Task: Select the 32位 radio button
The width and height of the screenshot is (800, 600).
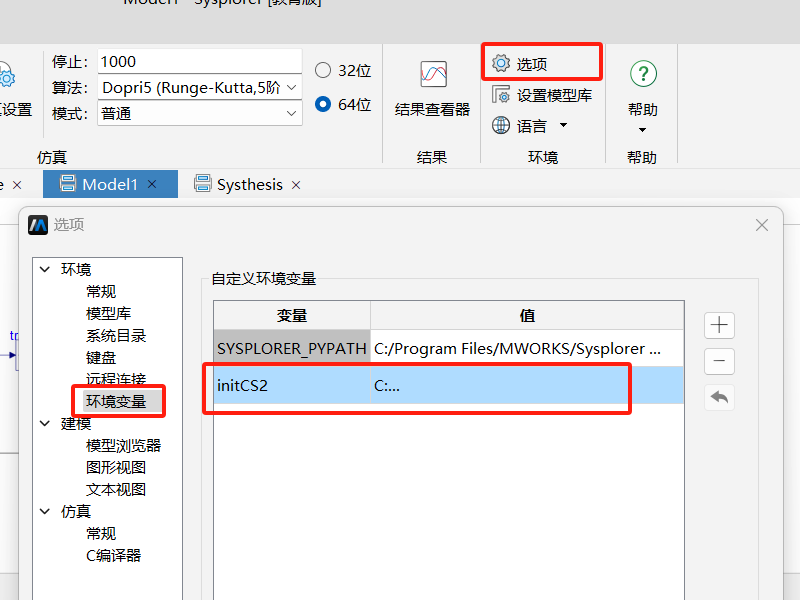Action: [322, 70]
